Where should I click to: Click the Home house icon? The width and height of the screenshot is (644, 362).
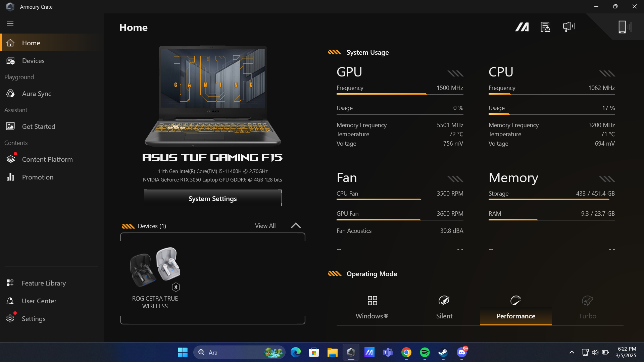pos(10,43)
